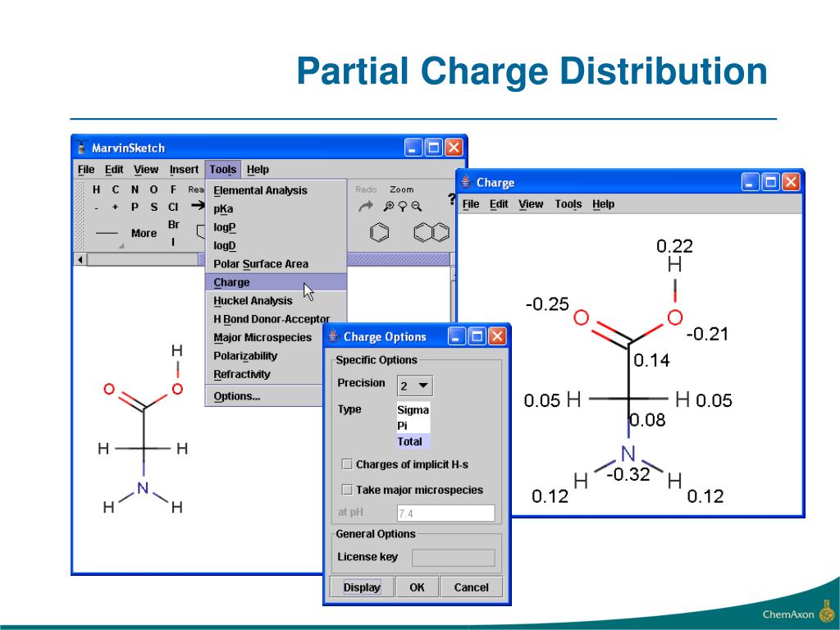The width and height of the screenshot is (840, 630).
Task: Choose pKa from the Tools menu
Action: (x=276, y=209)
